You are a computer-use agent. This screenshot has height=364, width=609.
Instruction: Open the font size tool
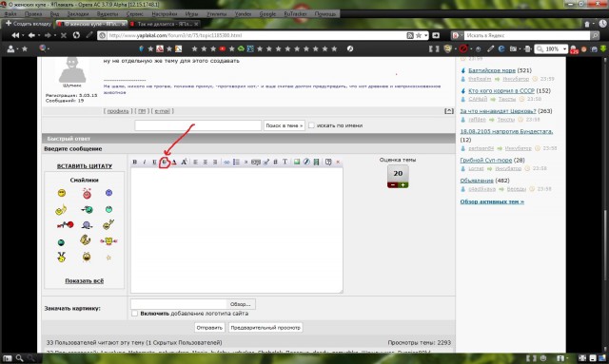click(184, 162)
